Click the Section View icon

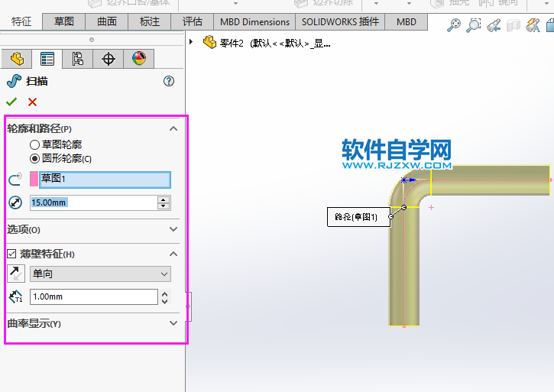[x=514, y=25]
